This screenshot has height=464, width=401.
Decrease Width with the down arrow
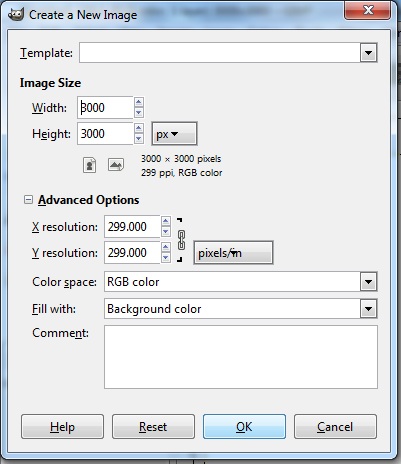(x=139, y=112)
